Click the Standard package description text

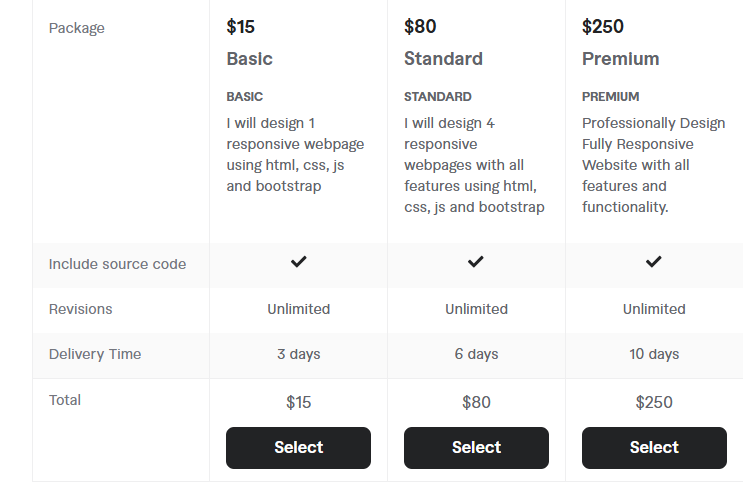point(474,165)
